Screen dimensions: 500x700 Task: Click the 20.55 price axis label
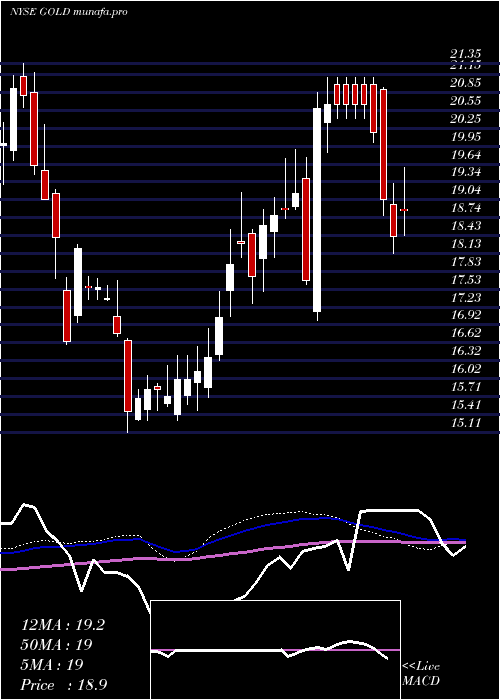(x=466, y=101)
